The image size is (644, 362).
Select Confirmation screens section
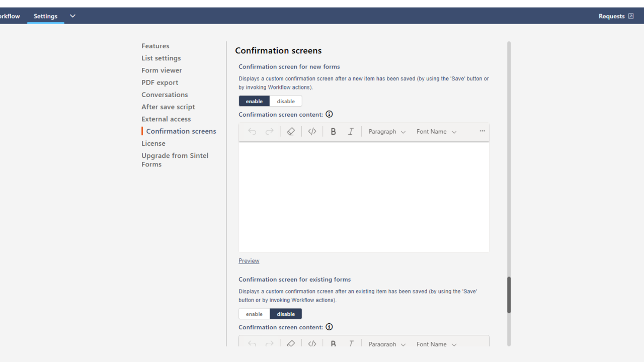point(181,131)
